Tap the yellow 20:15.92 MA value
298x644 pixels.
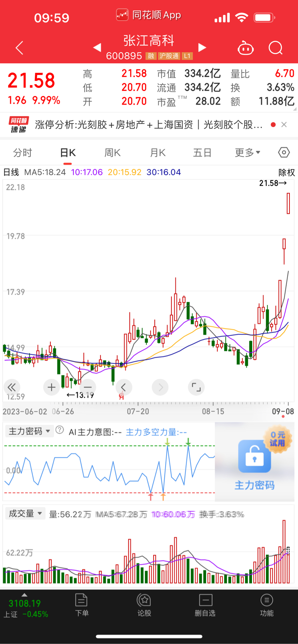pos(125,172)
